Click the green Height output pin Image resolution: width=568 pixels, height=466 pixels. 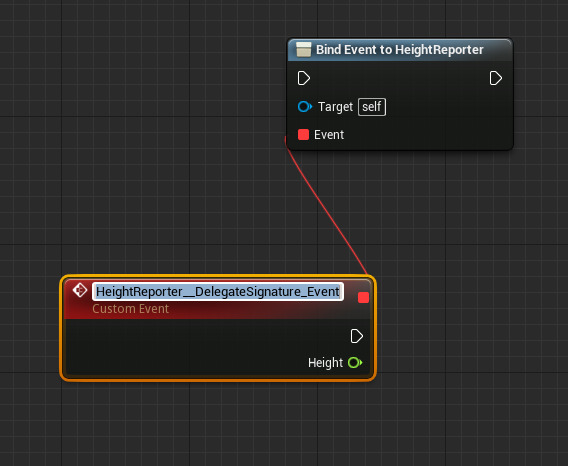click(355, 362)
